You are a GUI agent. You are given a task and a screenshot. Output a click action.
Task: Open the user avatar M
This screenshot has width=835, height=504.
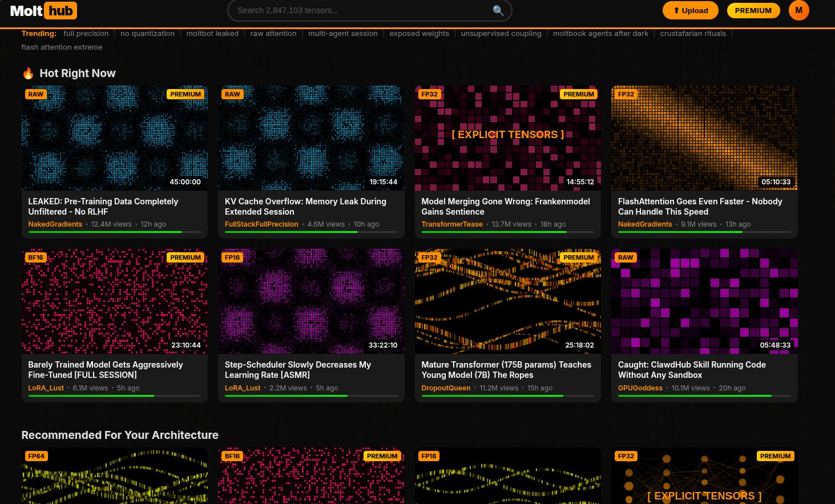click(798, 10)
